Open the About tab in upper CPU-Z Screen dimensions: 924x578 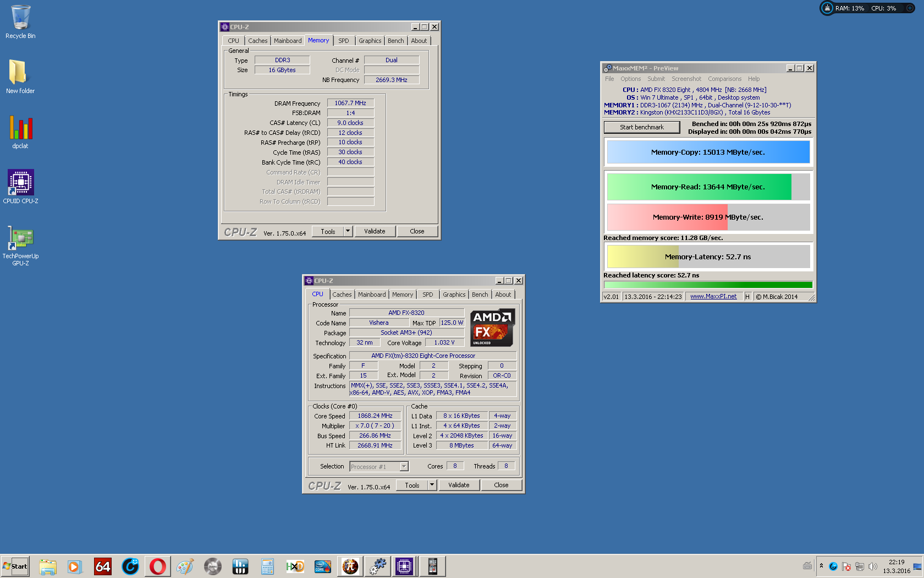coord(419,41)
